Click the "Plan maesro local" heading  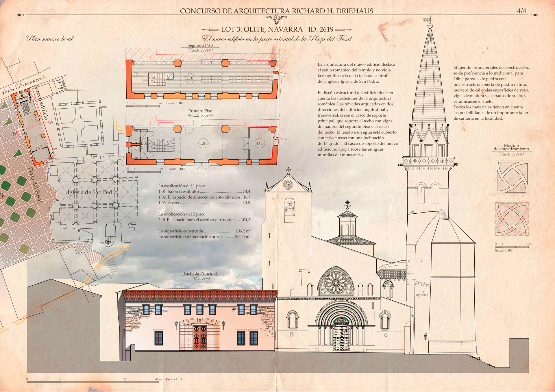click(x=49, y=38)
